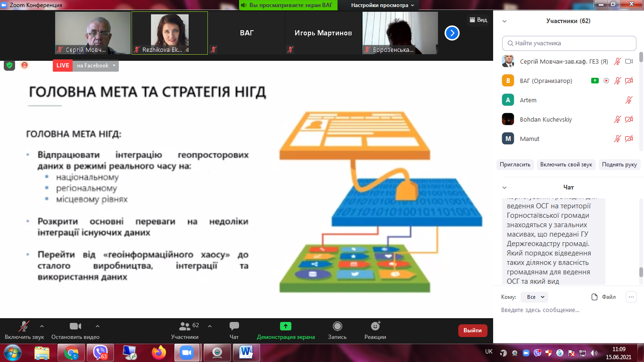This screenshot has width=644, height=362.
Task: Attach a file via Файл button
Action: [x=604, y=297]
